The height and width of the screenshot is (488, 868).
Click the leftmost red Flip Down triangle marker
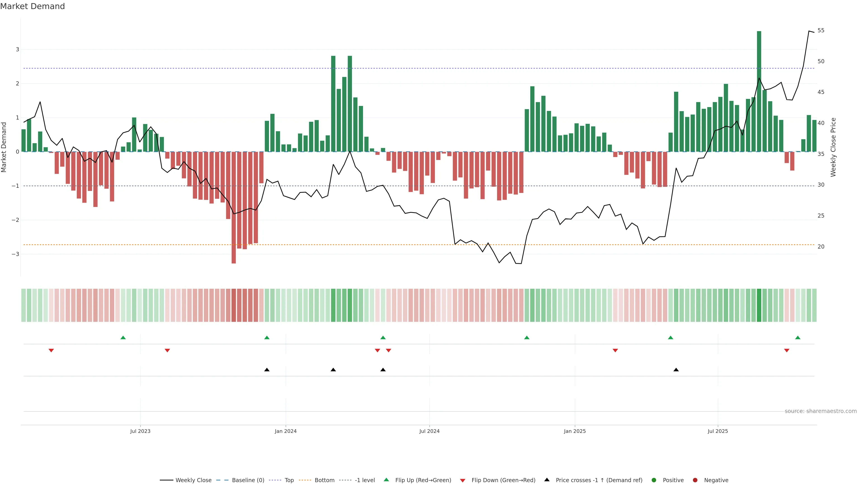51,351
